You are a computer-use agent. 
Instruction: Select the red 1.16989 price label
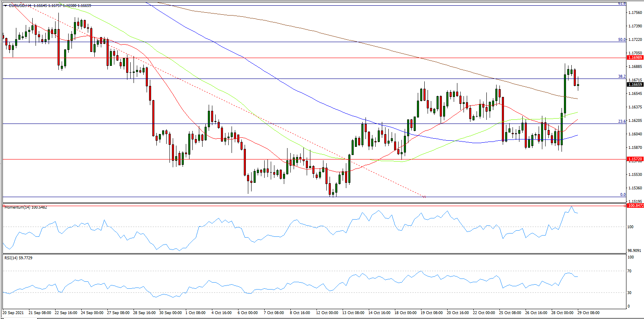(x=635, y=58)
